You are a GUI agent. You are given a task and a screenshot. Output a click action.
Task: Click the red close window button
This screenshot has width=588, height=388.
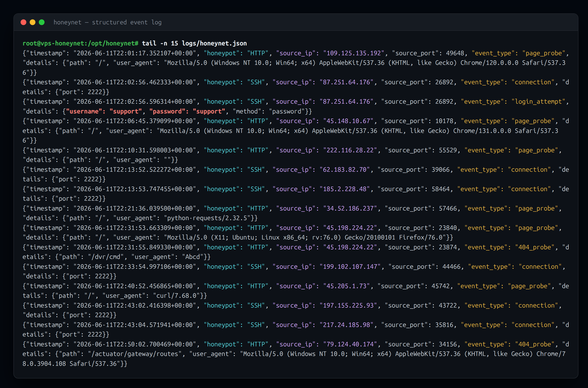click(x=24, y=22)
